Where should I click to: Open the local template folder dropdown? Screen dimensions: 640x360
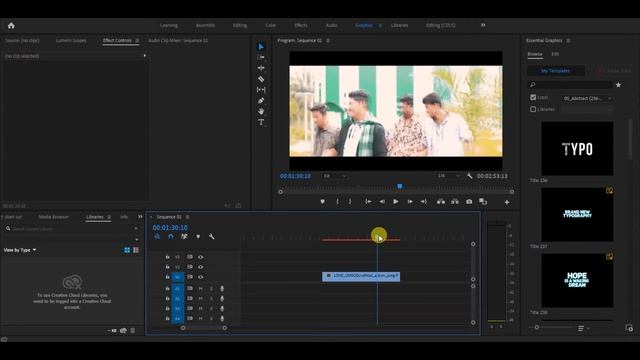point(587,98)
